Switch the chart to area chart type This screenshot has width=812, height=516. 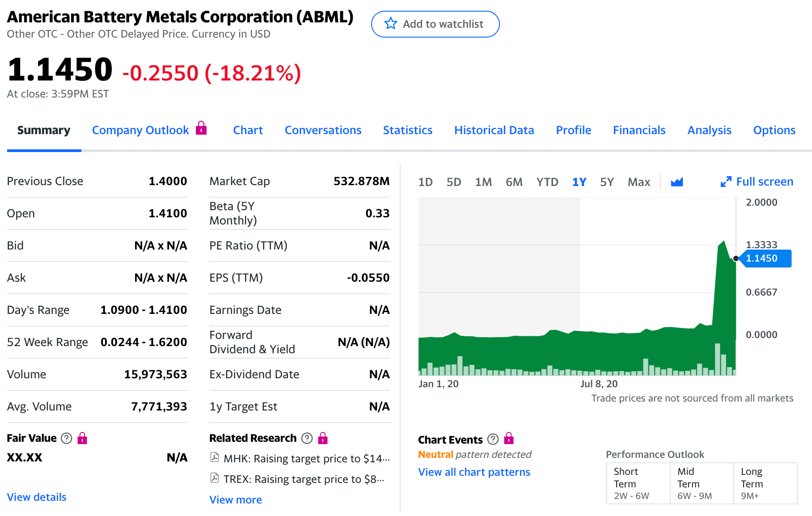click(x=677, y=182)
